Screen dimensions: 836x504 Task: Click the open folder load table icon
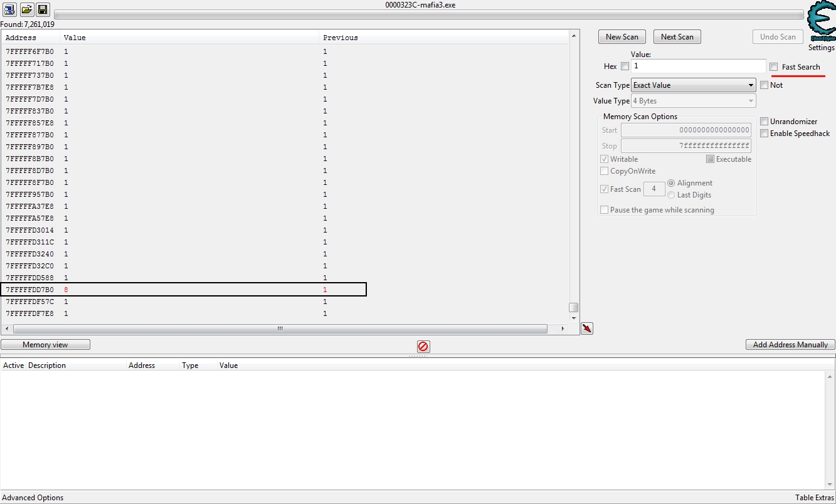click(x=26, y=9)
